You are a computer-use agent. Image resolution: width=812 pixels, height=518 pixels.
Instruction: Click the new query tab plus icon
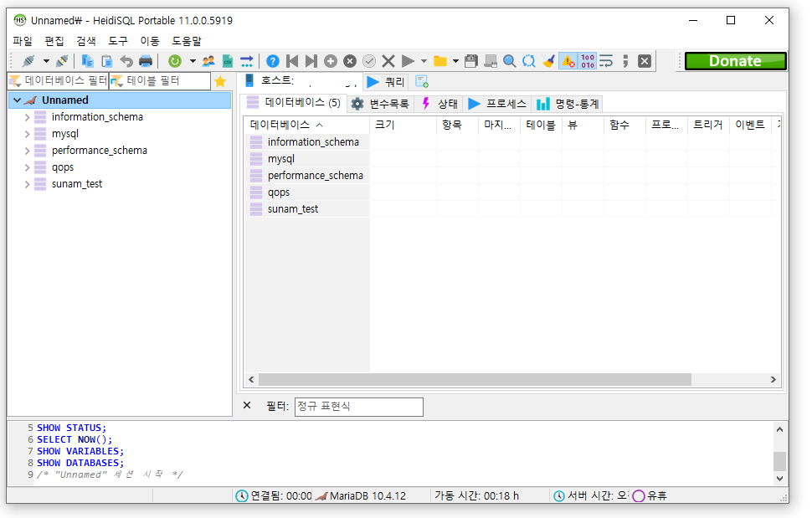[422, 82]
